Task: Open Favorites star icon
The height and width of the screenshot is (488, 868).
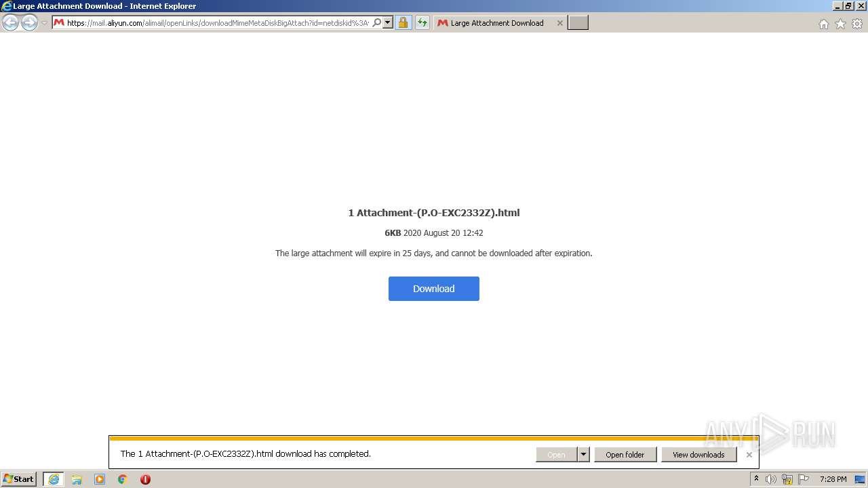Action: 840,24
